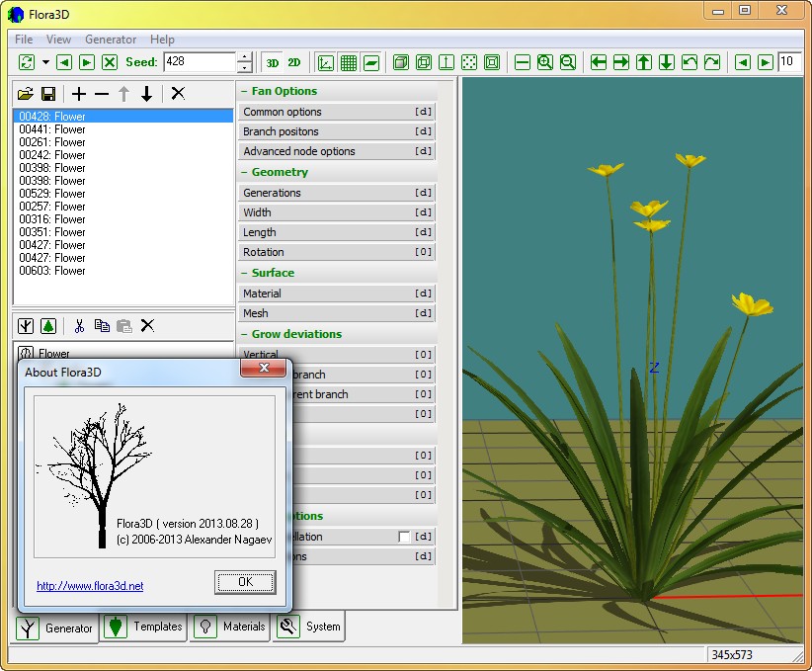
Task: Tick the checkbox in the tessellation row
Action: coord(404,537)
